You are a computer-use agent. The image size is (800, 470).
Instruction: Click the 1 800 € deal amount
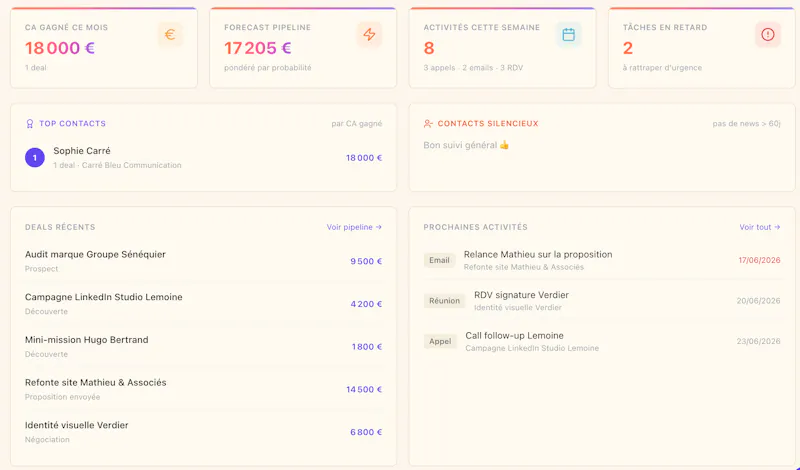pyautogui.click(x=367, y=347)
